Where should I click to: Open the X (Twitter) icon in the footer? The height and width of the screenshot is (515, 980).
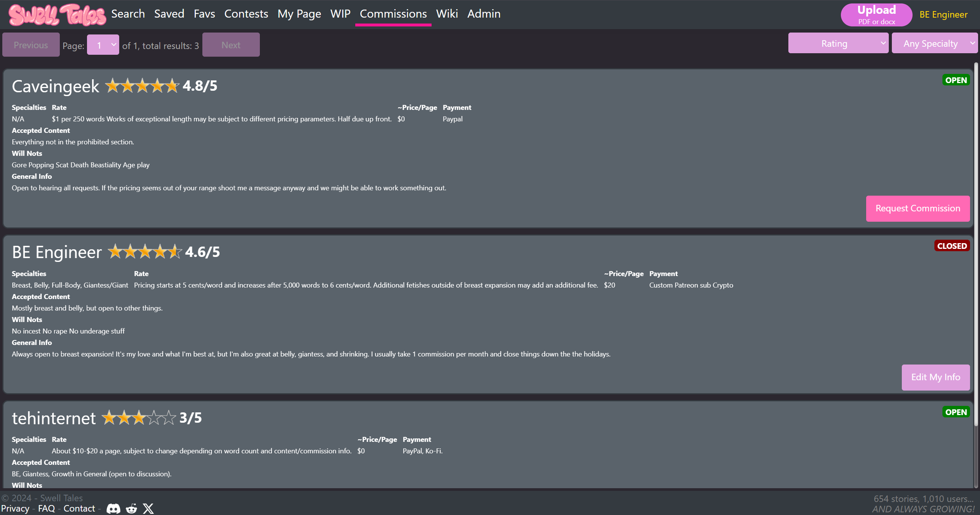(x=148, y=508)
